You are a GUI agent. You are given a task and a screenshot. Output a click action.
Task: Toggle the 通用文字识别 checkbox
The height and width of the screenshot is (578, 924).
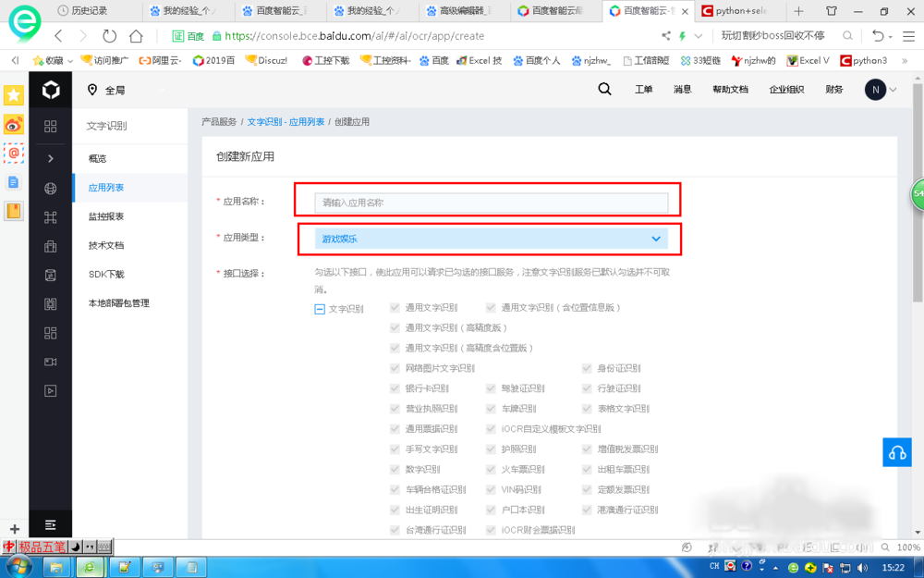coord(395,307)
